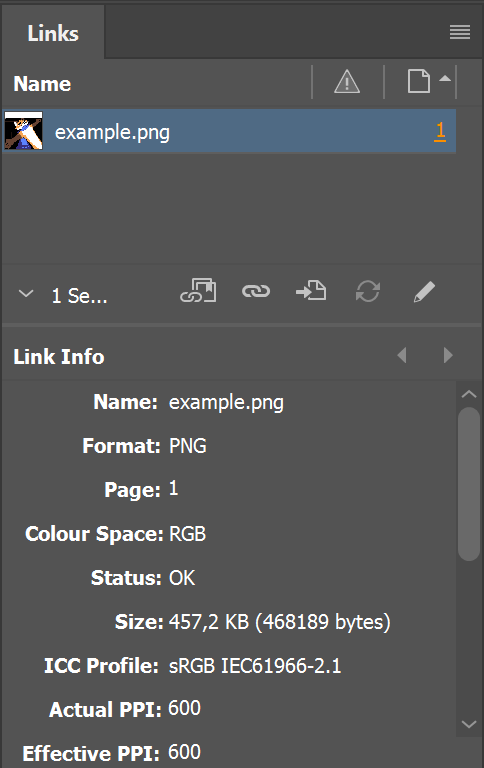This screenshot has height=768, width=484.
Task: Click the example.png thumbnail
Action: 24,131
